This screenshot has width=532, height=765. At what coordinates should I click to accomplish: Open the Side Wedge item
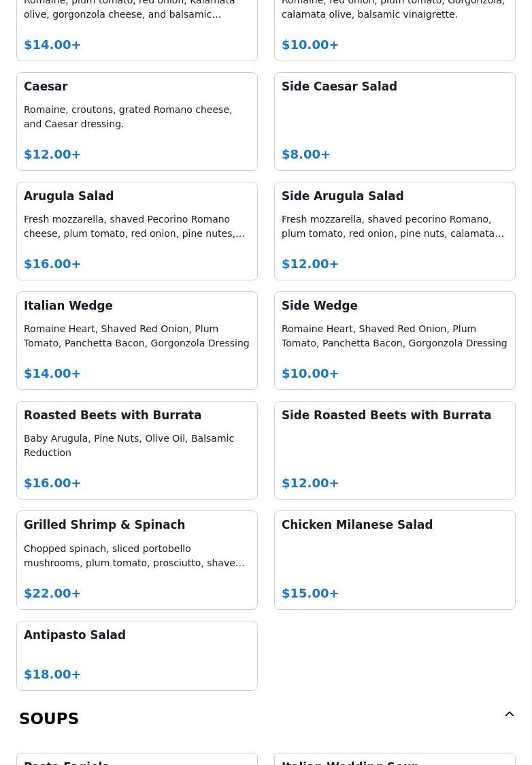click(395, 340)
